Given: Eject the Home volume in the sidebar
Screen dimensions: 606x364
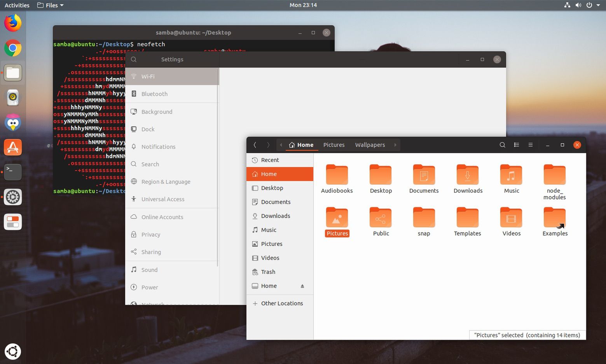Looking at the screenshot, I should pos(302,286).
